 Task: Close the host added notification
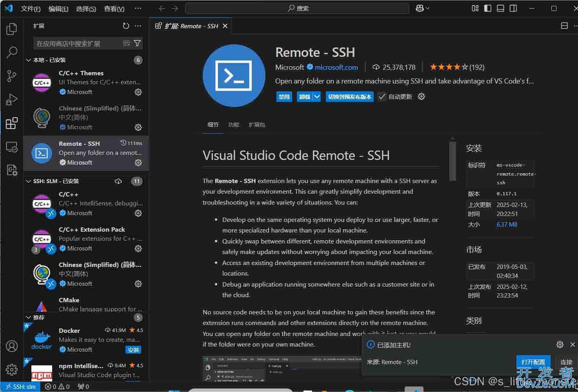[573, 345]
